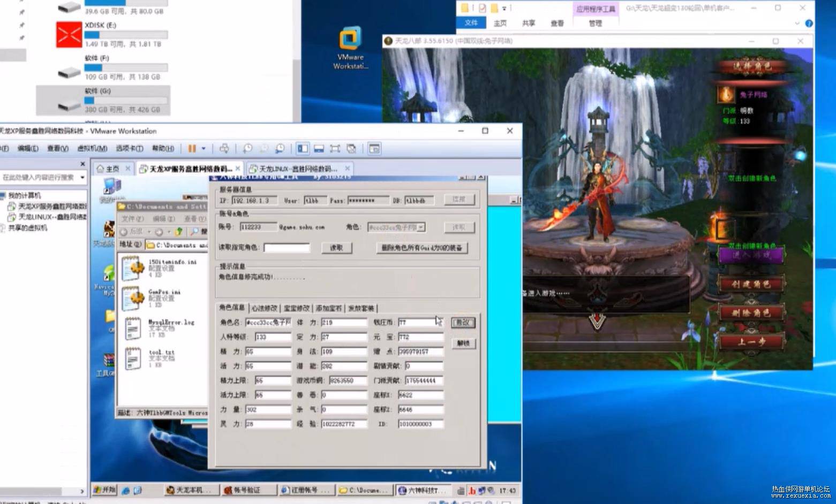Image resolution: width=836 pixels, height=504 pixels.
Task: Click the take snapshot toolbar icon
Action: tap(247, 148)
